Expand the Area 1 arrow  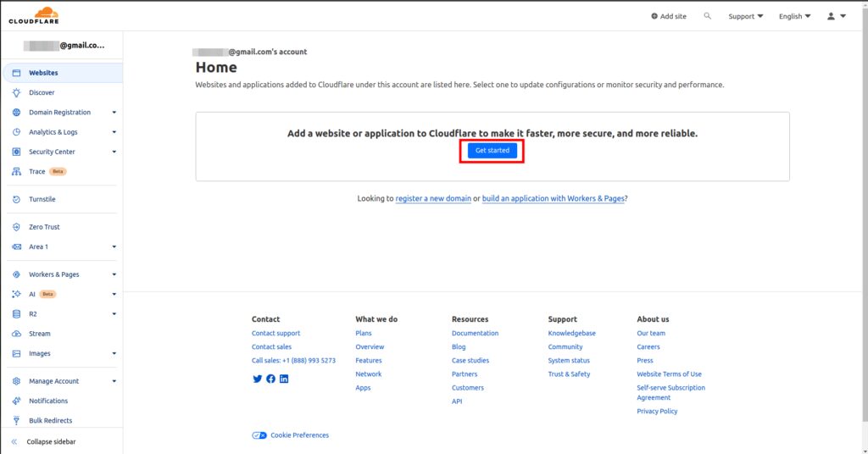coord(114,247)
